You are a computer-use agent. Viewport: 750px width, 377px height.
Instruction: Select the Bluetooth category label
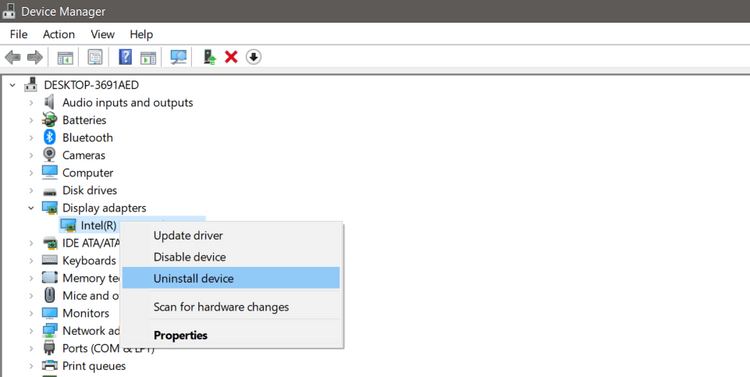[x=88, y=138]
